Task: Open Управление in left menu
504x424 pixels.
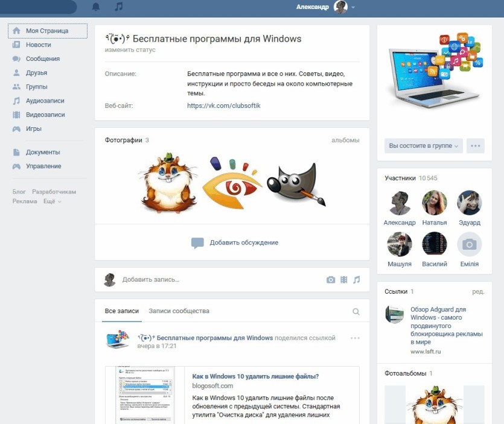Action: click(x=43, y=166)
